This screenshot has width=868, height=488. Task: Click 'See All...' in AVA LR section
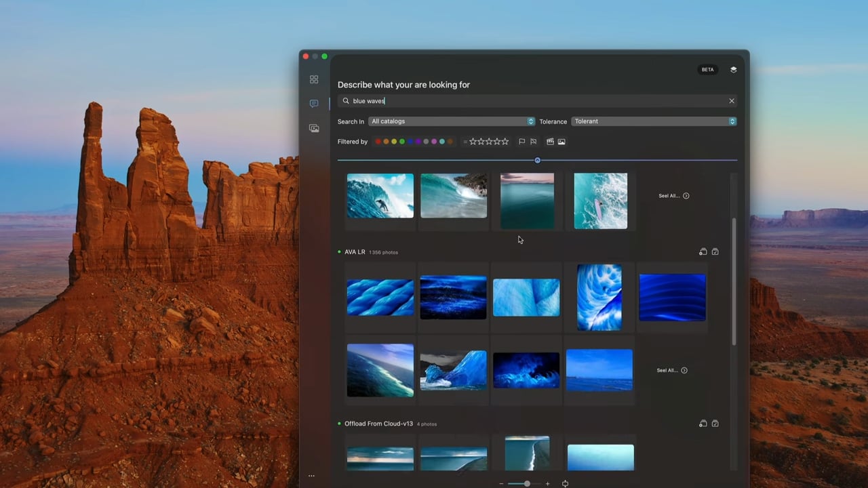pyautogui.click(x=672, y=370)
